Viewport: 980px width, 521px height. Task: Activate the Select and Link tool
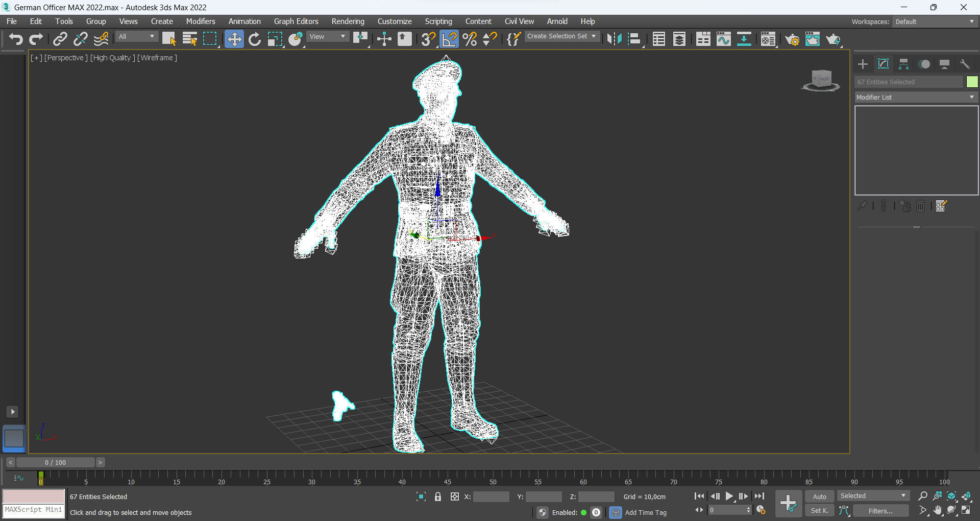[60, 39]
